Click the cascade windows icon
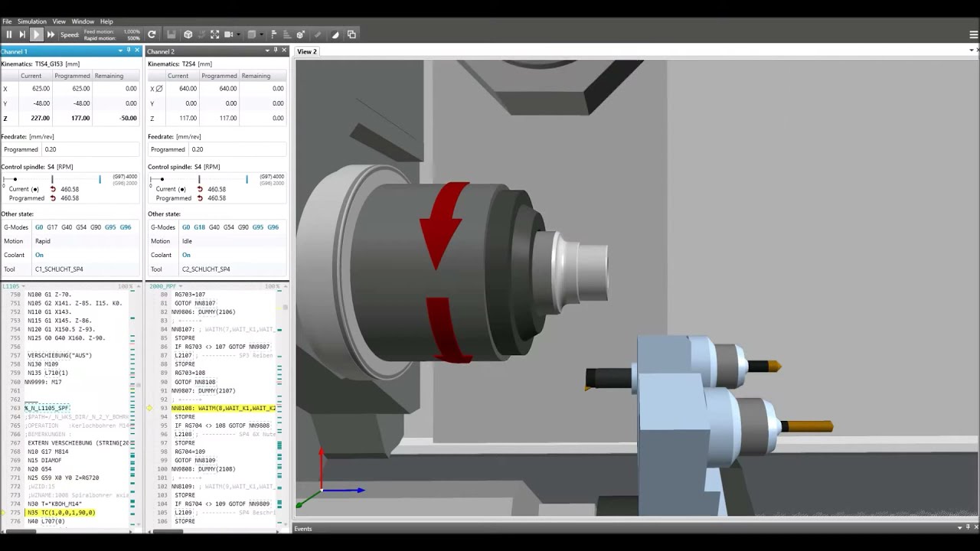The width and height of the screenshot is (980, 551). [x=351, y=34]
